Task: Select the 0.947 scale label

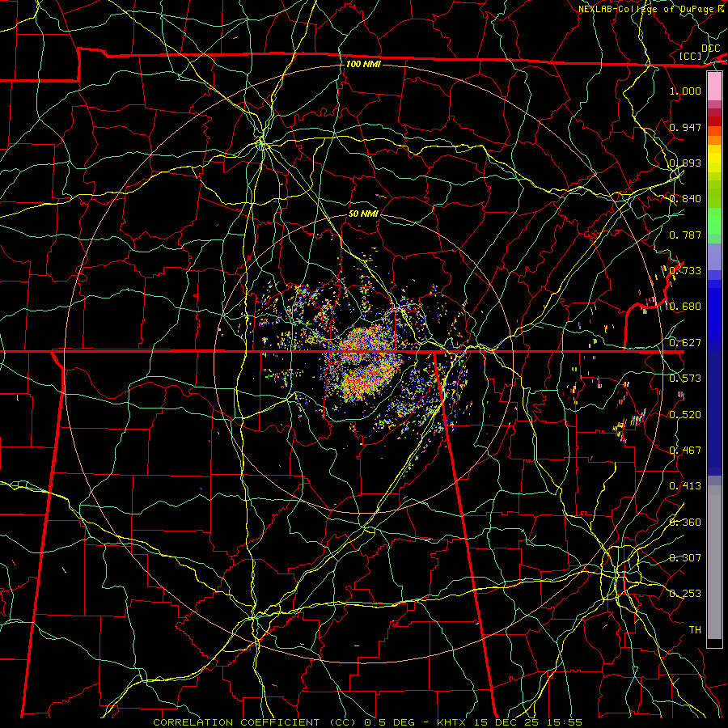Action: pyautogui.click(x=685, y=127)
